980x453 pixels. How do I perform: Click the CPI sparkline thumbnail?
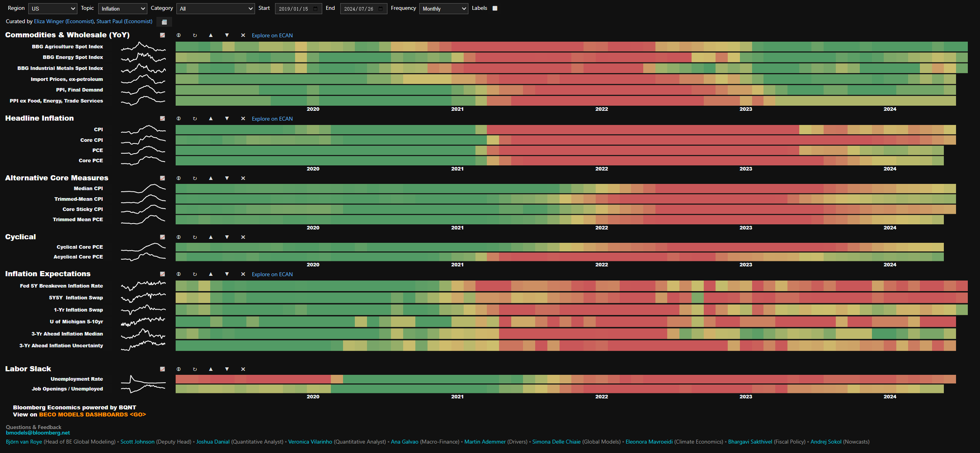[143, 129]
